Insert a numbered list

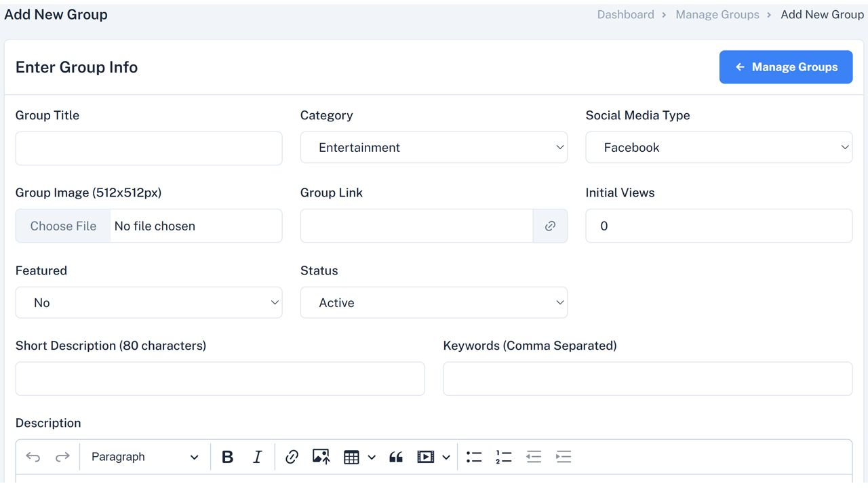coord(503,457)
